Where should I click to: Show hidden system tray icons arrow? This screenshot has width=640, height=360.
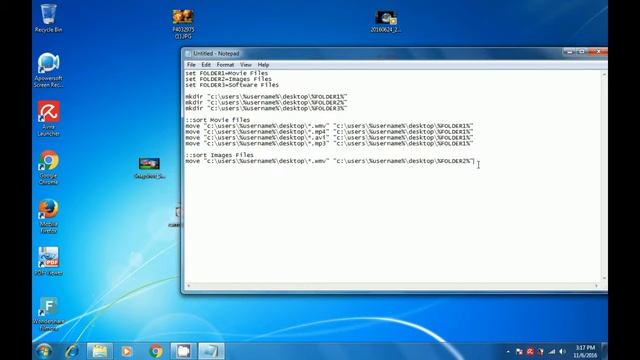(508, 351)
